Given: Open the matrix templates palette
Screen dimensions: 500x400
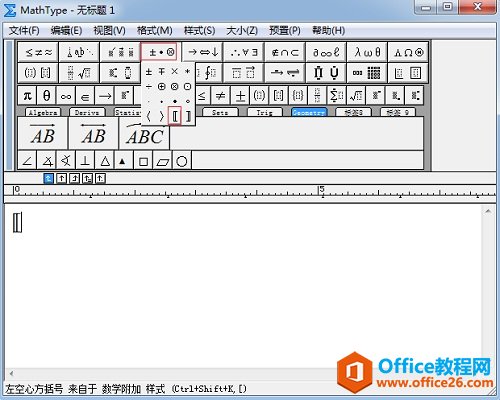Looking at the screenshot, I should pos(367,72).
